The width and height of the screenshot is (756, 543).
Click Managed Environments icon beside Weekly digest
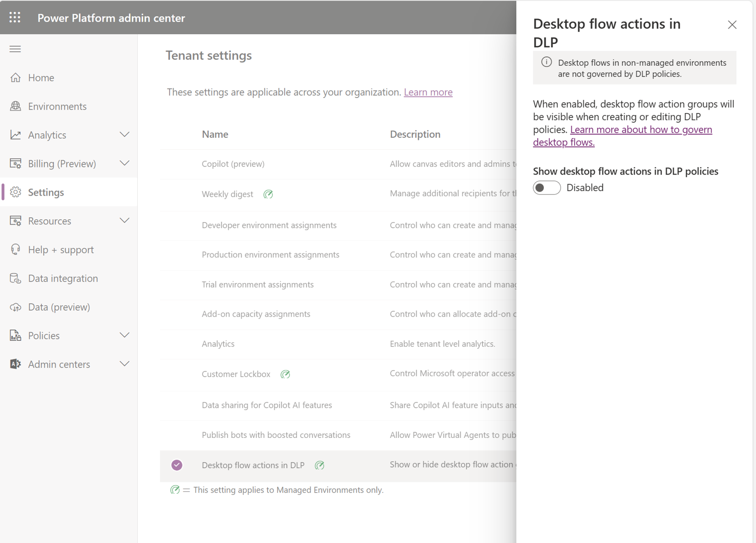268,194
